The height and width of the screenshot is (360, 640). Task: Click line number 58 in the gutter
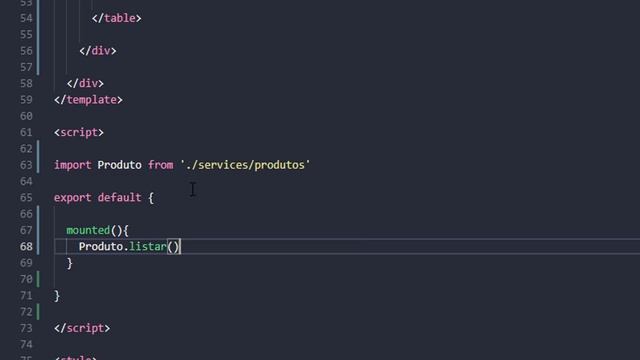pos(26,84)
